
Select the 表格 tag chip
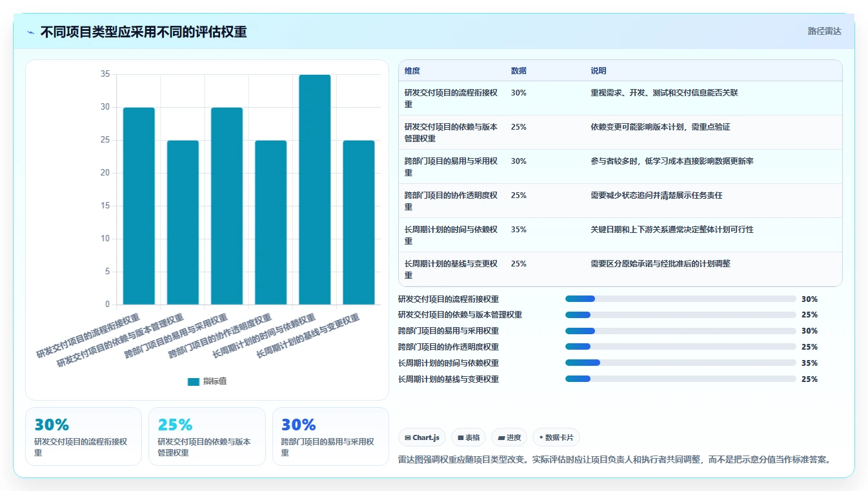coord(469,437)
